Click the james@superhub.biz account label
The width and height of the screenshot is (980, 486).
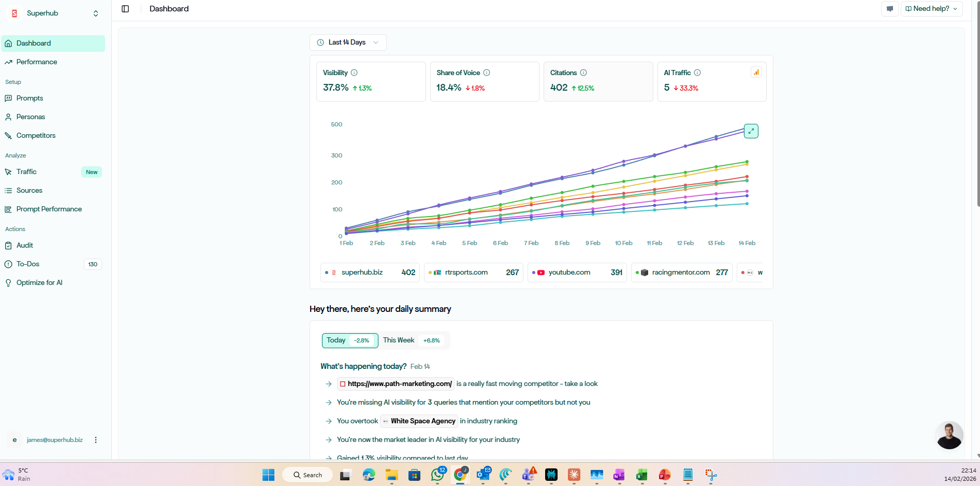[x=55, y=440]
